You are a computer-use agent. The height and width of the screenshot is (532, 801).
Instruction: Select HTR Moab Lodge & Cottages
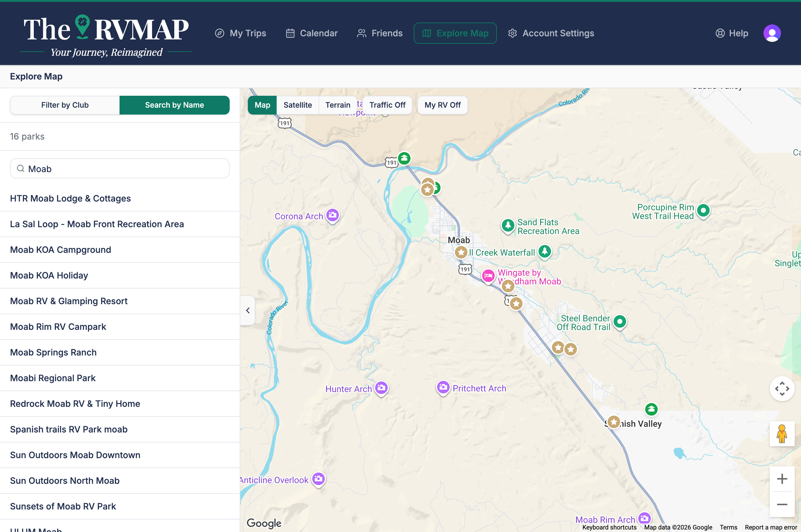point(120,198)
